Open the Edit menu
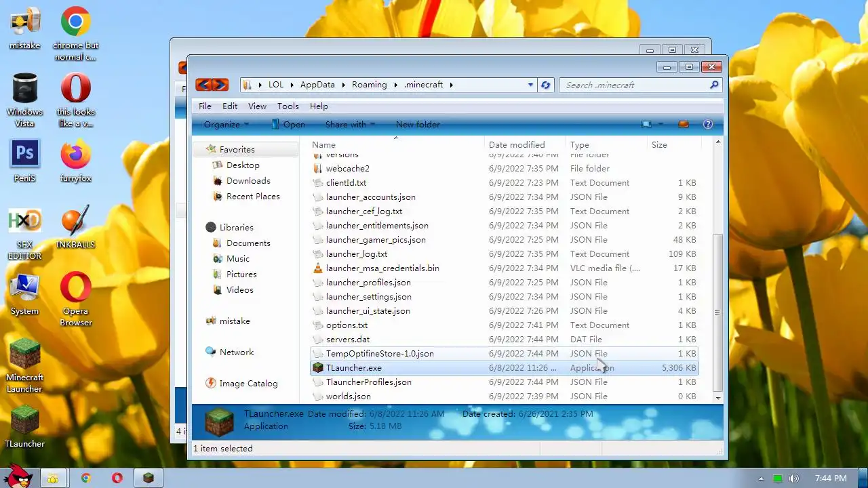 point(230,106)
